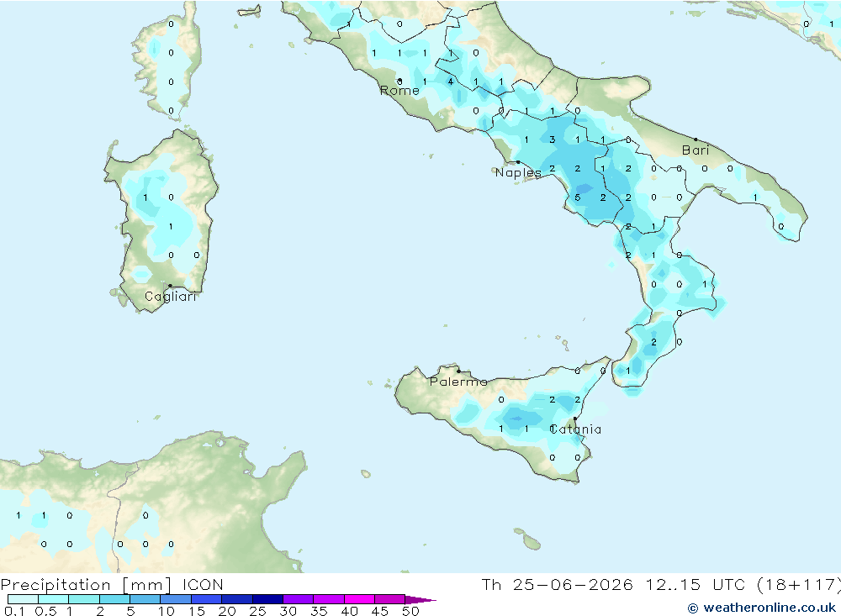Select the 30–35 mm purple legend swatch

tap(299, 599)
